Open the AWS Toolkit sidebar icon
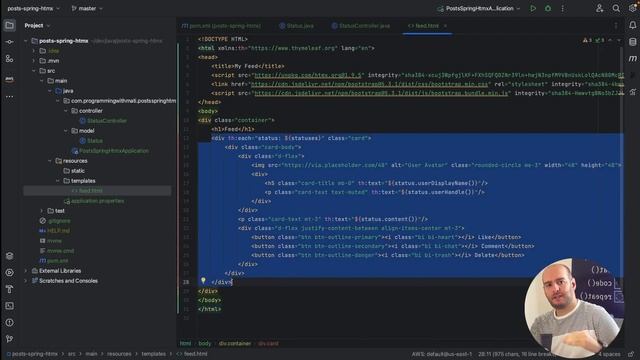The width and height of the screenshot is (640, 360). pos(9,79)
